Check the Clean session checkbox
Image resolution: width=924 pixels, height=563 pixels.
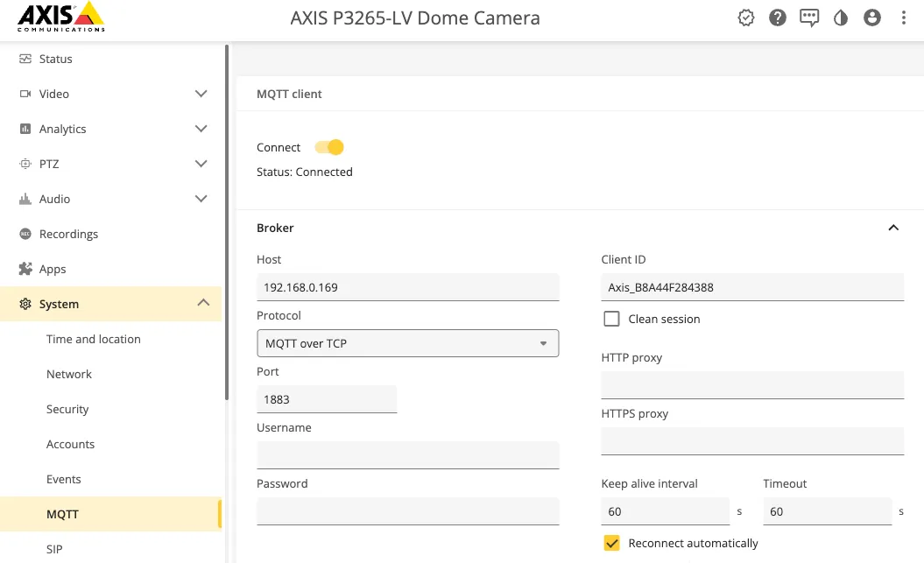coord(611,320)
